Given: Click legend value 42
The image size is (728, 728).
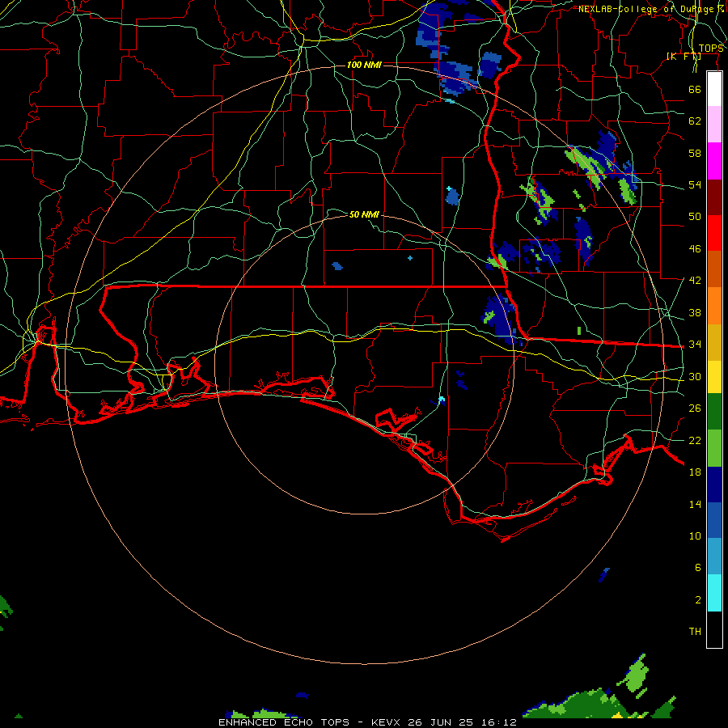Looking at the screenshot, I should click(x=695, y=281).
